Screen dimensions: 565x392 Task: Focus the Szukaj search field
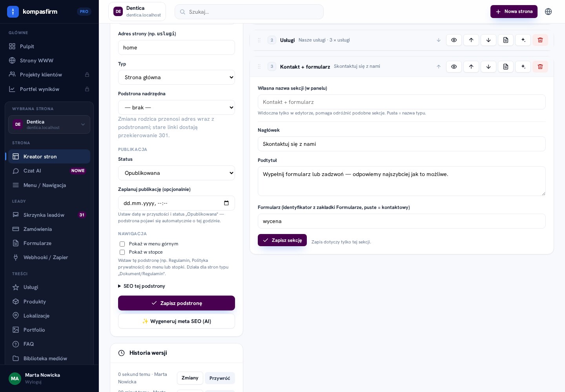coord(249,12)
